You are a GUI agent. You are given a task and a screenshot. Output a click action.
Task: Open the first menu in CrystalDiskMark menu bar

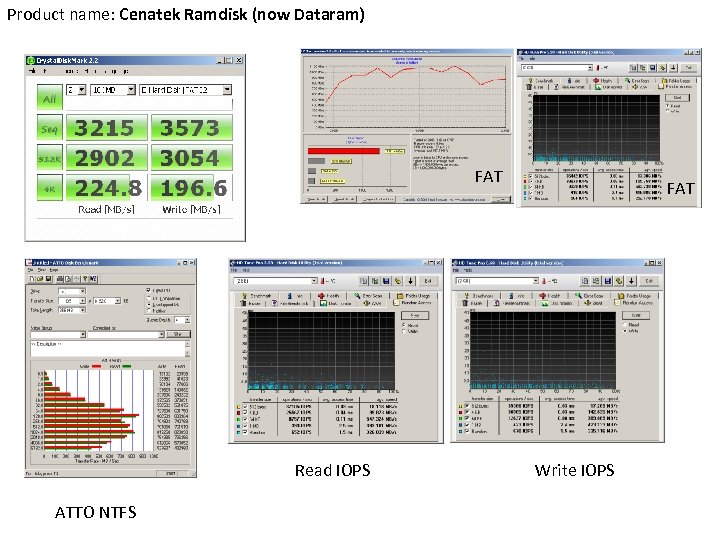click(32, 71)
